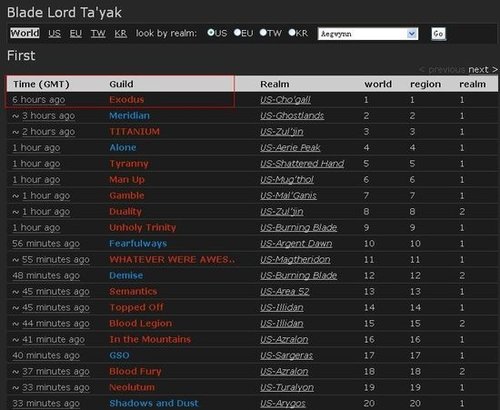Screen dimensions: 500x410
Task: Open the TW ranking tab
Action: [98, 33]
